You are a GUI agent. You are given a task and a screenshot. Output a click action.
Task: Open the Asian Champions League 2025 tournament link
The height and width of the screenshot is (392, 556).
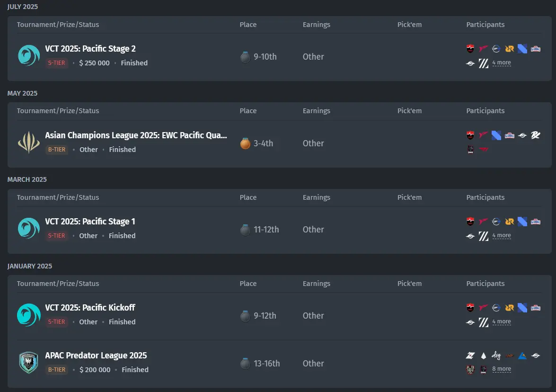[x=136, y=135]
